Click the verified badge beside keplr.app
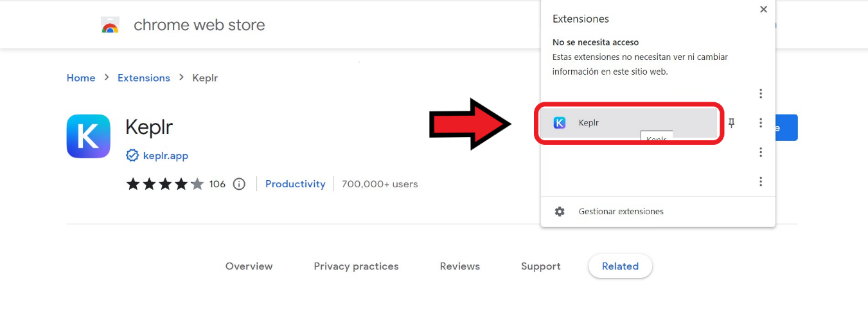868x314 pixels. (x=132, y=156)
